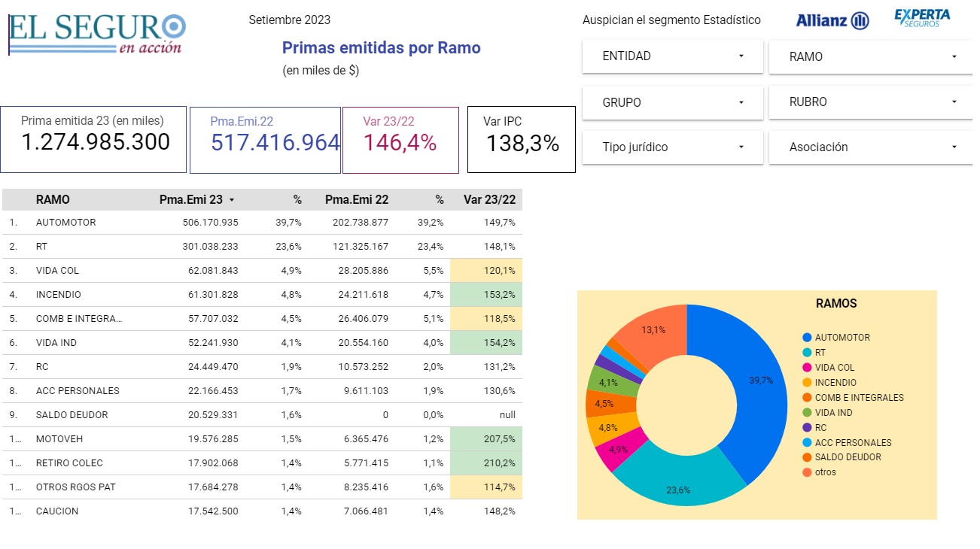Click the RAMO column header

(53, 200)
